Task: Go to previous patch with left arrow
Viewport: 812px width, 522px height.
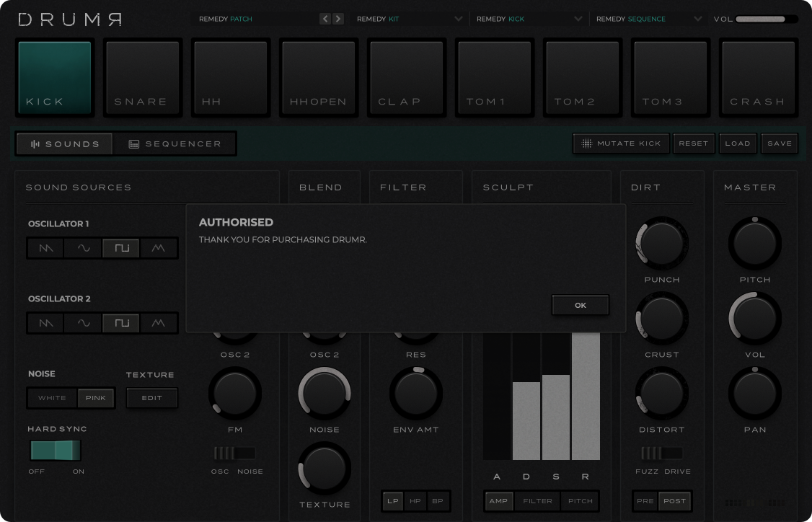Action: click(x=325, y=19)
